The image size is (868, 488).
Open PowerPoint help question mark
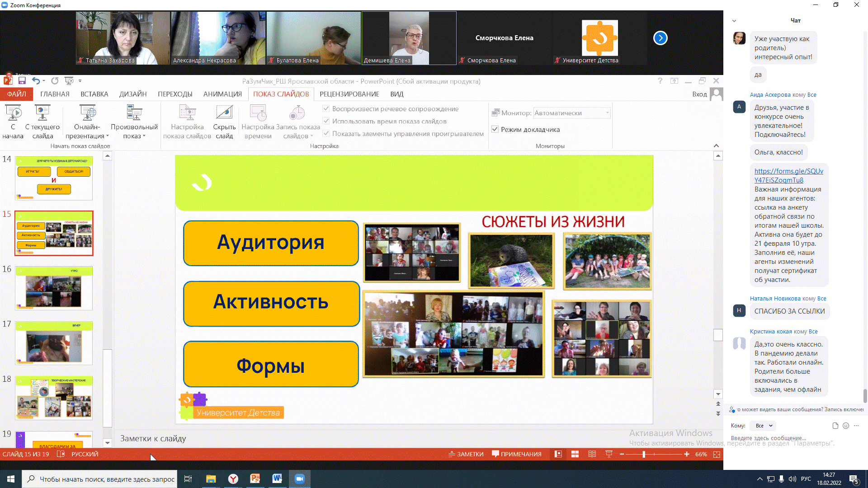(x=660, y=81)
